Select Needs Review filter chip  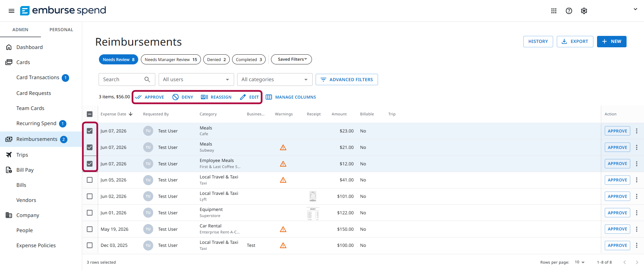point(118,59)
